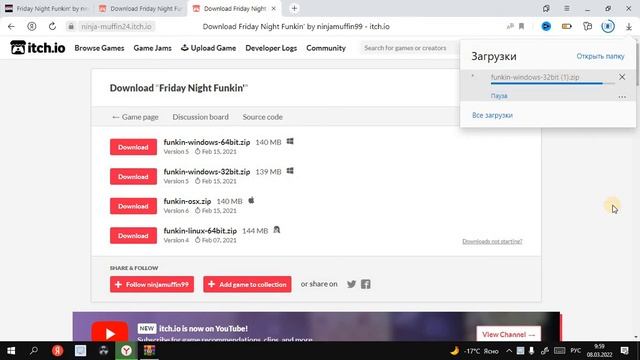
Task: Click the YouTube play logo on the banner
Action: click(x=110, y=332)
